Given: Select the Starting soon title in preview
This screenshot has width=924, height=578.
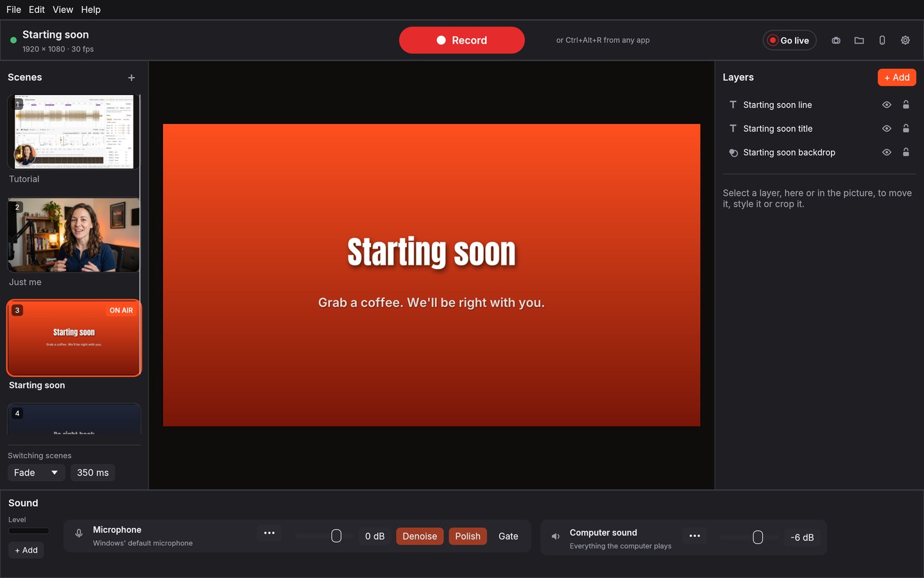Looking at the screenshot, I should [431, 252].
